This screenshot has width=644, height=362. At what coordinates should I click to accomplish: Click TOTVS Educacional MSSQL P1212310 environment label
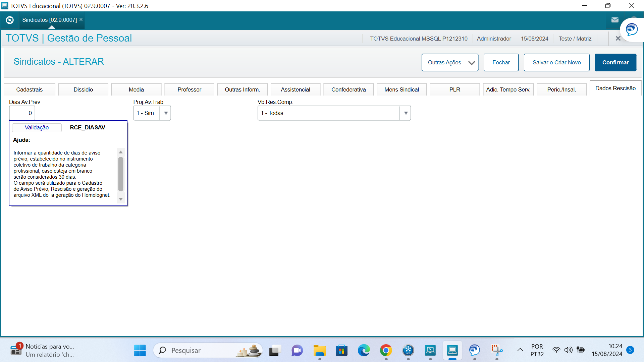pos(419,39)
